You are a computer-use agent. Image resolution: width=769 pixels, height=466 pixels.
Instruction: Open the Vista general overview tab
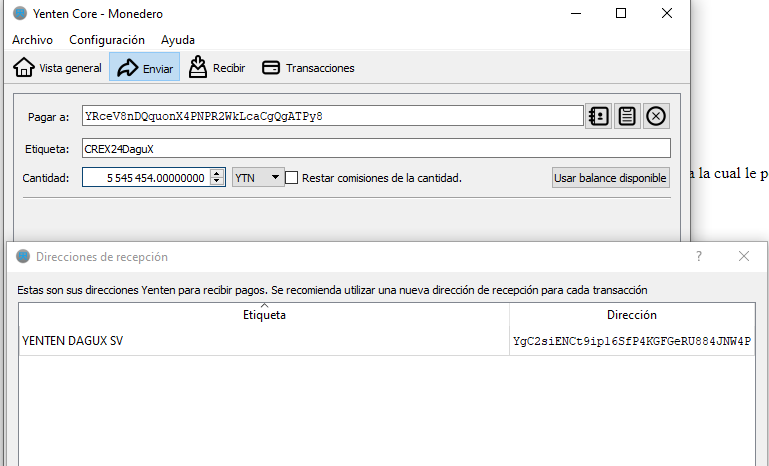coord(57,68)
